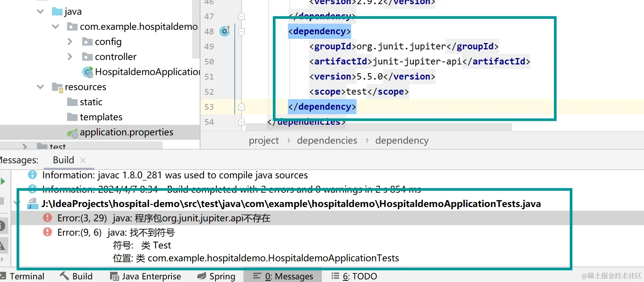Click the project breadcrumb
644x282 pixels.
[264, 141]
